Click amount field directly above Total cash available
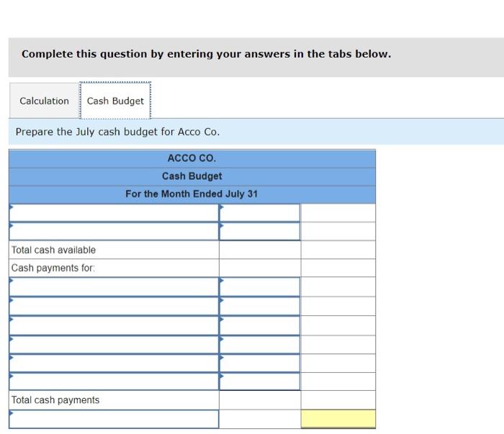 click(260, 231)
